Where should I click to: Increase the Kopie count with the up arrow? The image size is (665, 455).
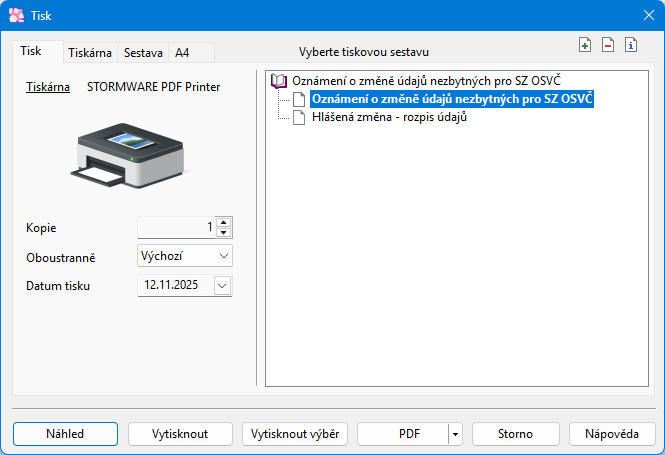tap(224, 222)
